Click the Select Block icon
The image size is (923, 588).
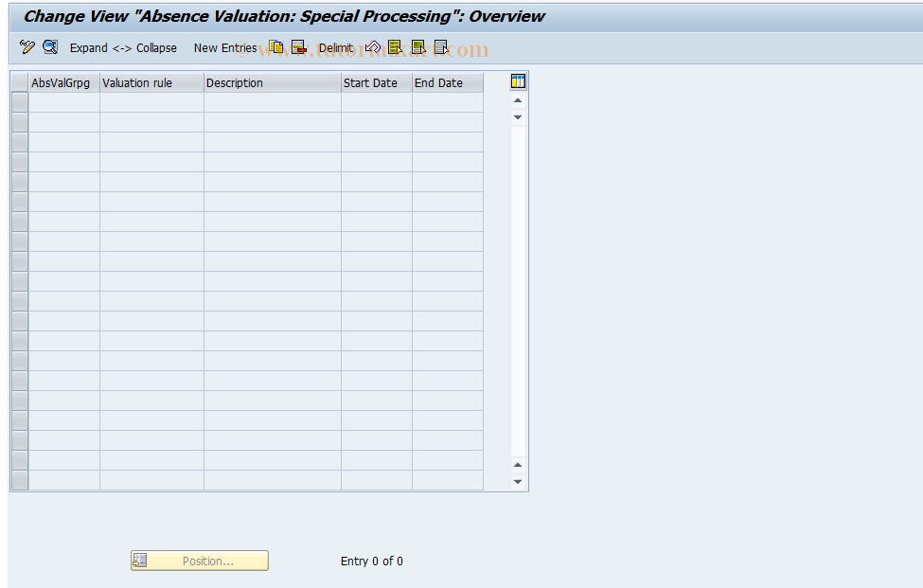pyautogui.click(x=418, y=47)
